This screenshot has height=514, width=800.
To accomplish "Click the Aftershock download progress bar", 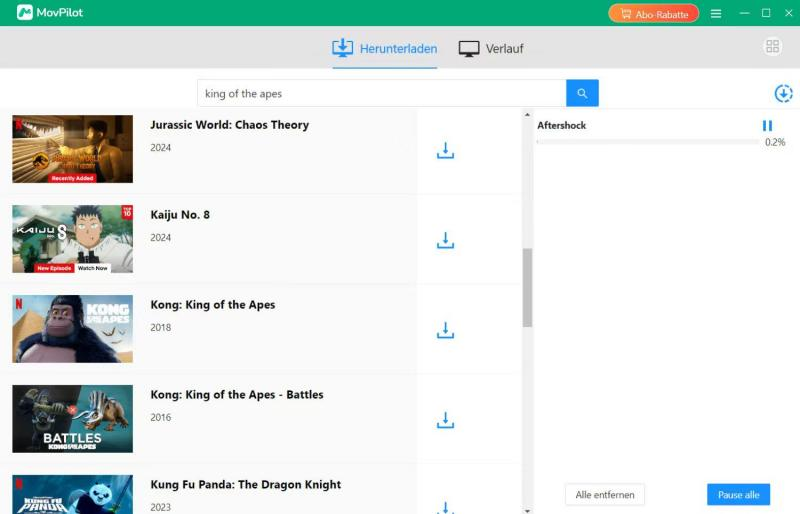I will click(x=648, y=142).
